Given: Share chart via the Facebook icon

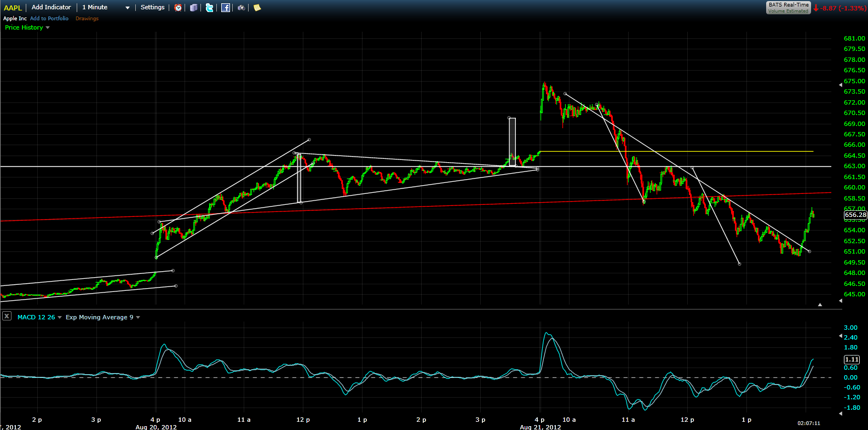Looking at the screenshot, I should 225,8.
